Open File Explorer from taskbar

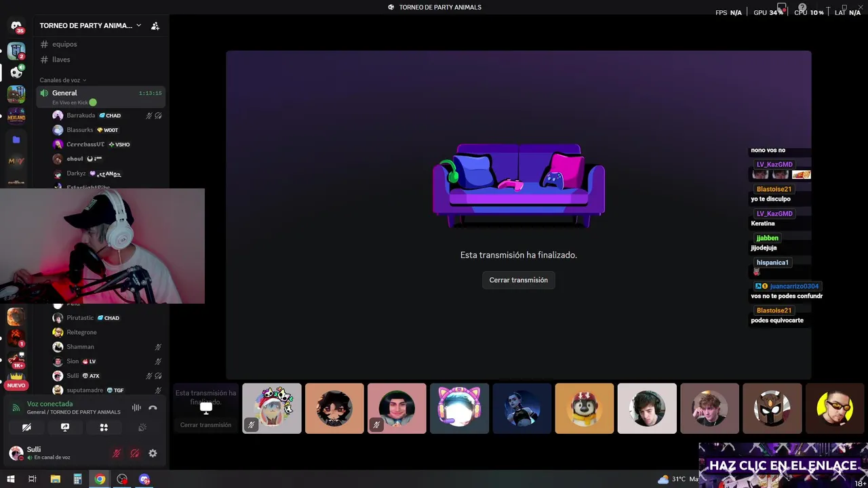coord(56,479)
